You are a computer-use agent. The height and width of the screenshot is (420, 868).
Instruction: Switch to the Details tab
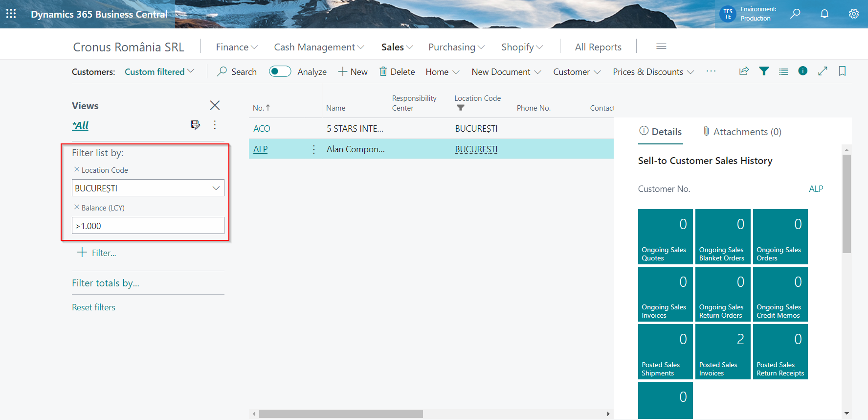[660, 132]
